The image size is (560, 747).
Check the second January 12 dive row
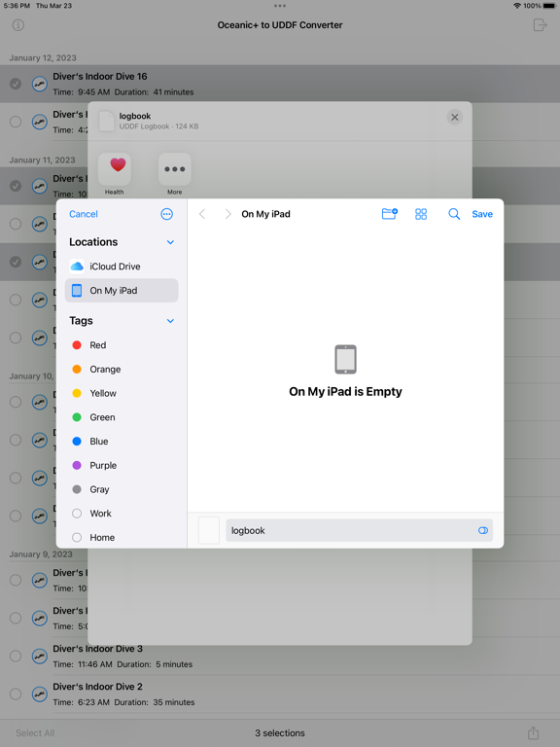[x=16, y=122]
